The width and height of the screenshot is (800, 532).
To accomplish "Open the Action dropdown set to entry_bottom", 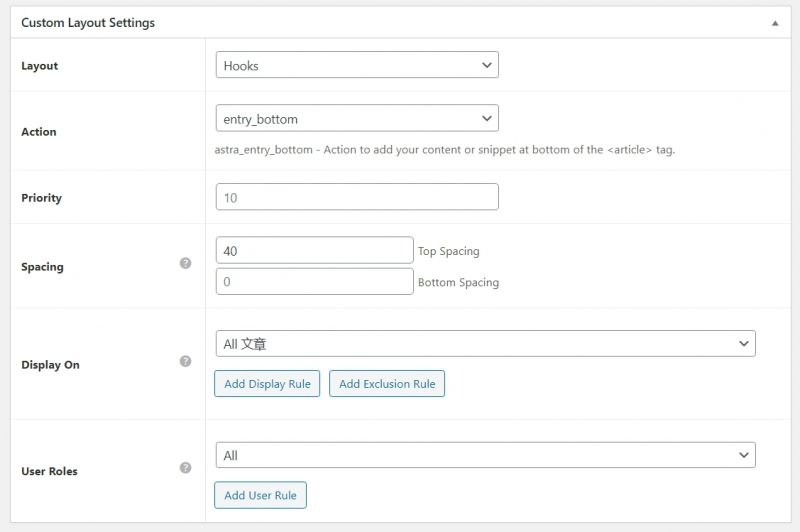I will click(x=357, y=119).
